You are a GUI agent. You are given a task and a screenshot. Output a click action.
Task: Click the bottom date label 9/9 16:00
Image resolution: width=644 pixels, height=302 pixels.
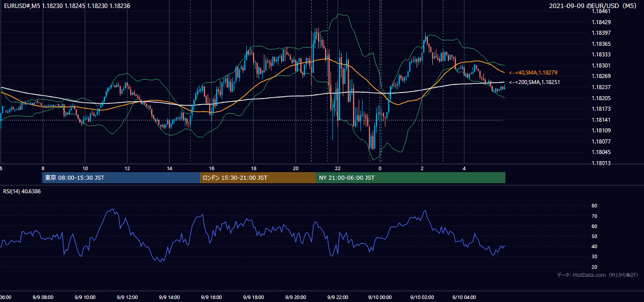tap(211, 297)
